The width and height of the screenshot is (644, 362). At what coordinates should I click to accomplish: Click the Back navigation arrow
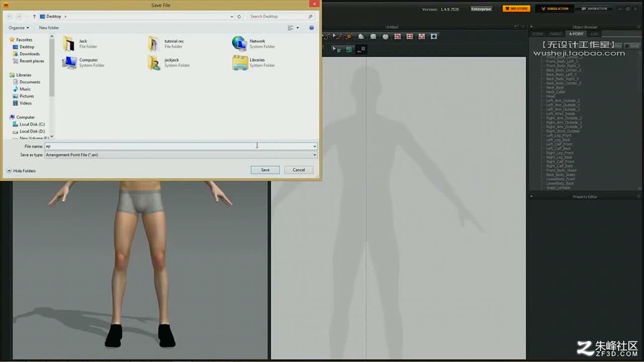(x=10, y=17)
